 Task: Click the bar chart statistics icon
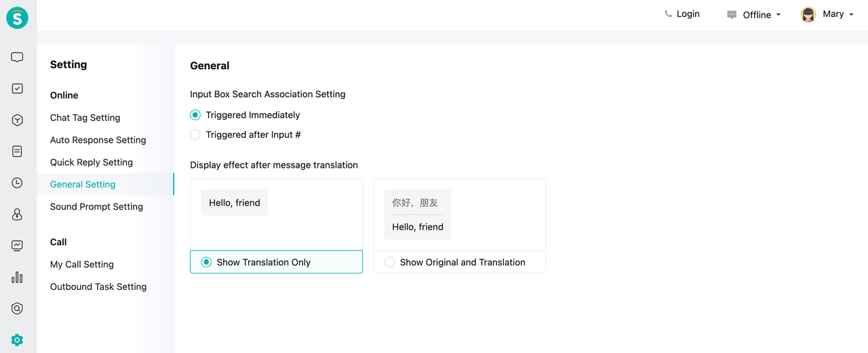coord(18,277)
